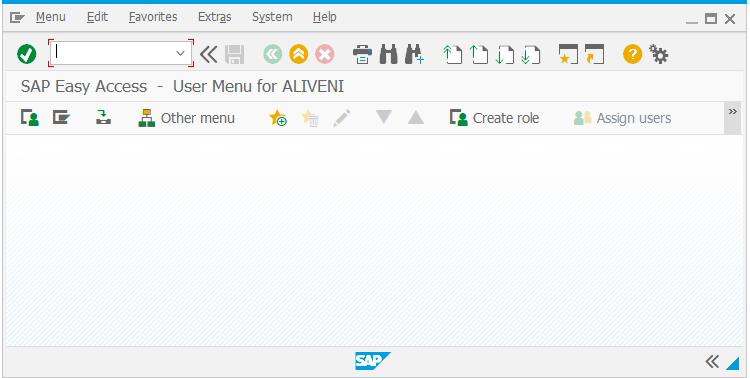The width and height of the screenshot is (750, 378).
Task: Go to Next Page icon
Action: pos(504,54)
